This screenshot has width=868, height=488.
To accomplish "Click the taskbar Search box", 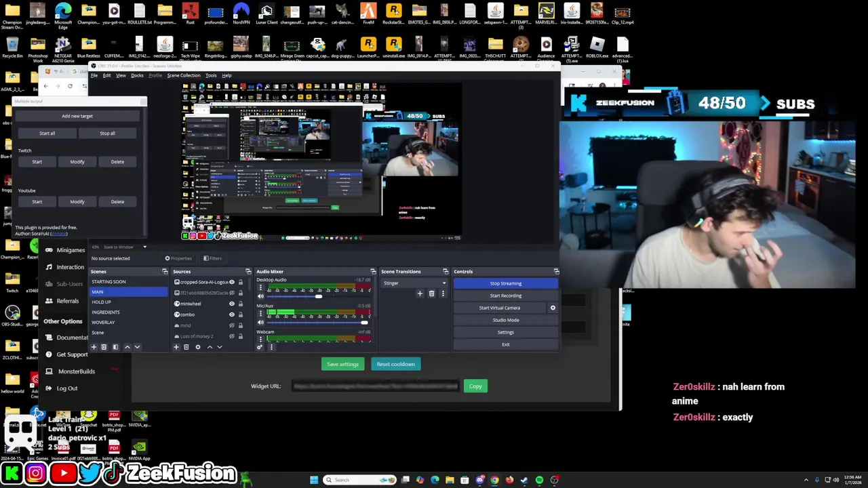I will [x=359, y=480].
